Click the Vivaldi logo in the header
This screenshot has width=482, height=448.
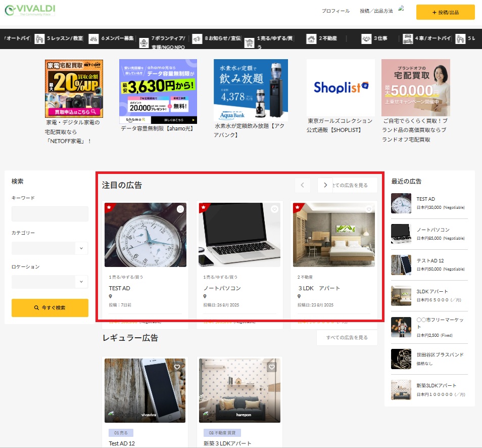pos(29,11)
